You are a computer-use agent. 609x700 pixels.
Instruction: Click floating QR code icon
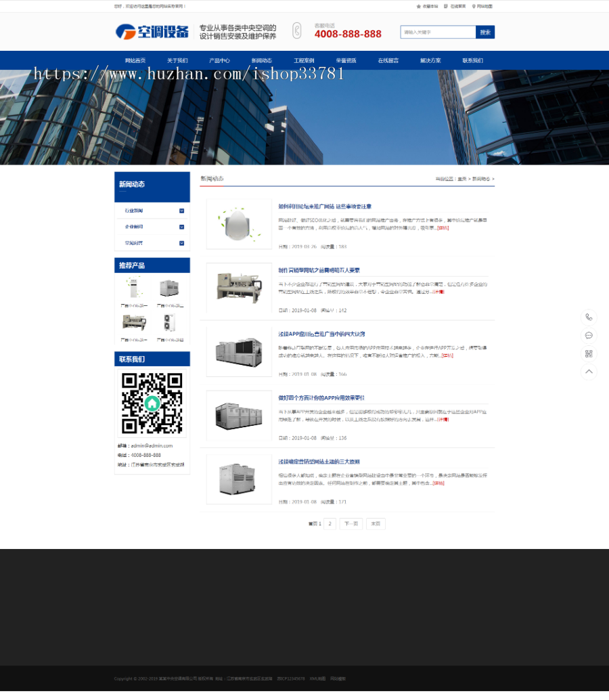coord(589,354)
